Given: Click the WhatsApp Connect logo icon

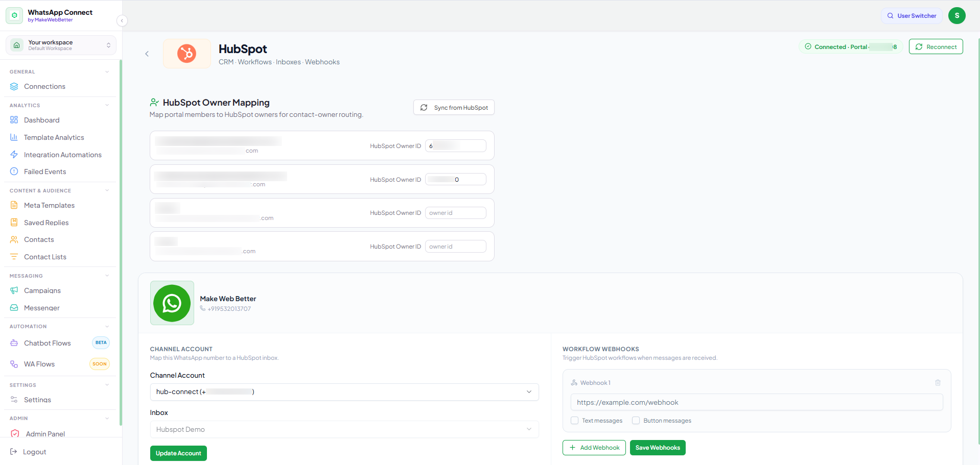Looking at the screenshot, I should click(14, 15).
